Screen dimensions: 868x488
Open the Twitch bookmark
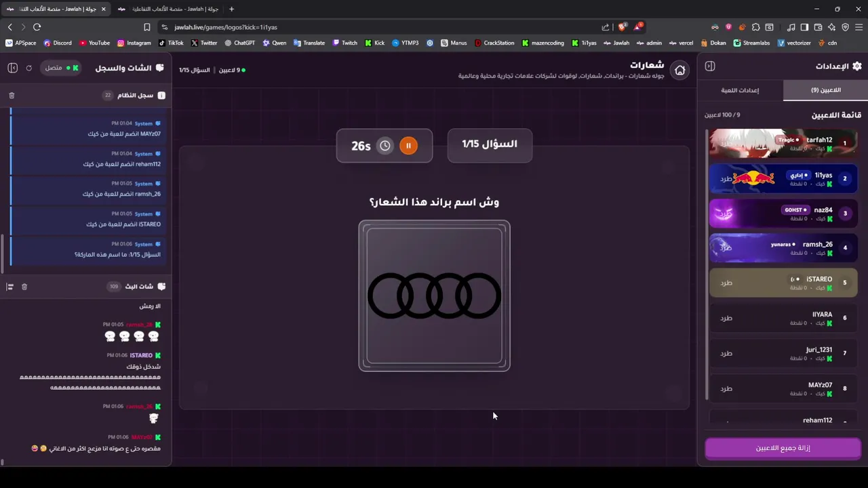(x=344, y=43)
